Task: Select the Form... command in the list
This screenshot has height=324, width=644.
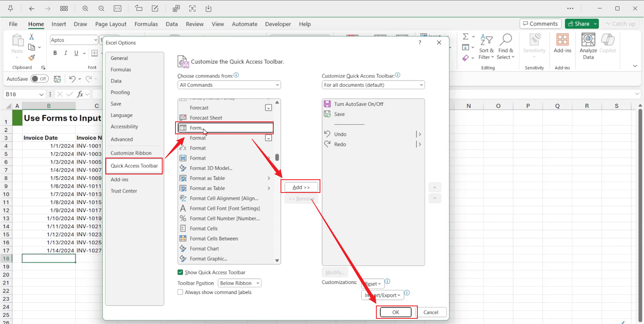Action: pos(225,128)
